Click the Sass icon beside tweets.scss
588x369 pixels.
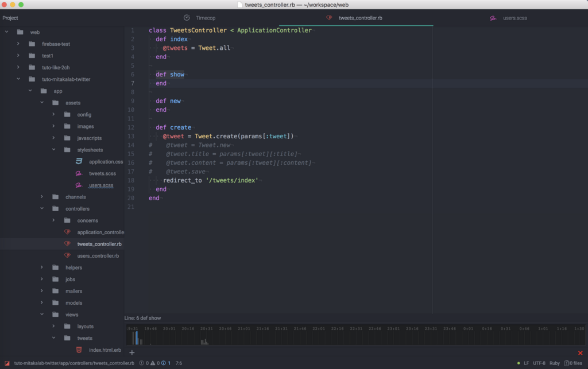click(79, 173)
